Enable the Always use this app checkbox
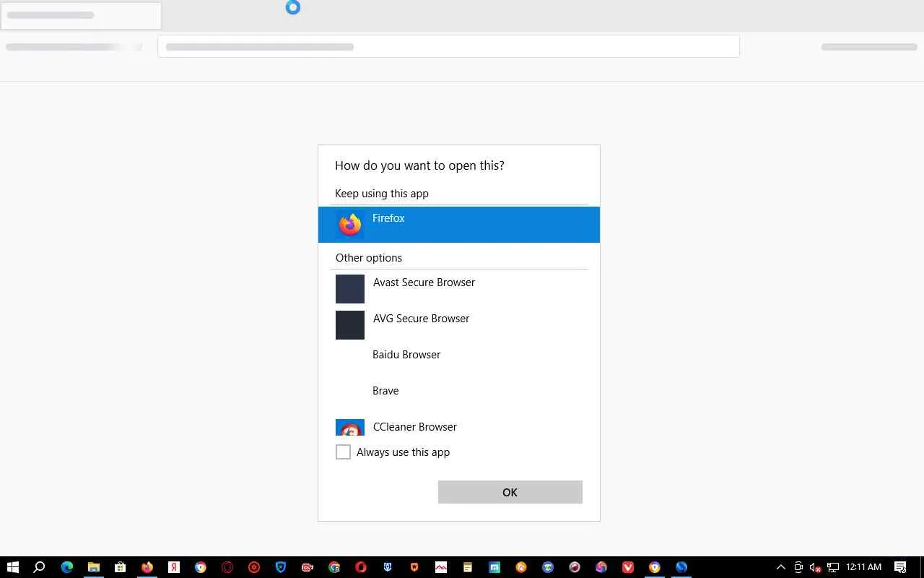The width and height of the screenshot is (924, 578). point(343,452)
